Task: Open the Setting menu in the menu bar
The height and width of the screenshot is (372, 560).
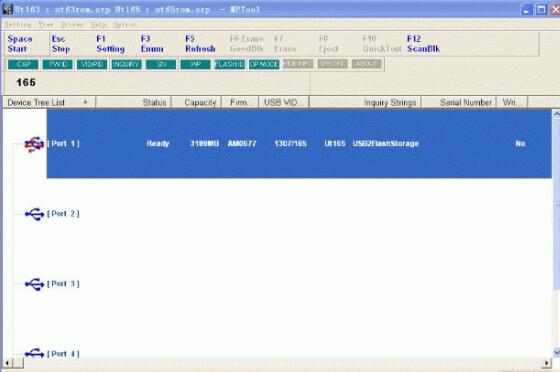Action: (x=18, y=25)
